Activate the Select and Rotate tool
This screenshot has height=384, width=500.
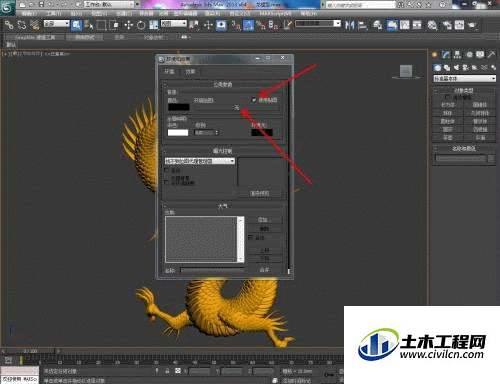(x=141, y=25)
